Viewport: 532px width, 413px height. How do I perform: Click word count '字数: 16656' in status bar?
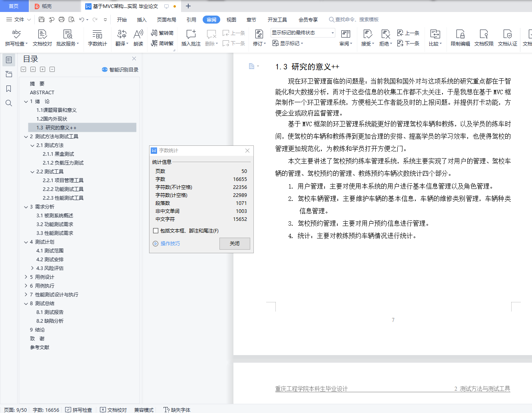[x=46, y=410]
